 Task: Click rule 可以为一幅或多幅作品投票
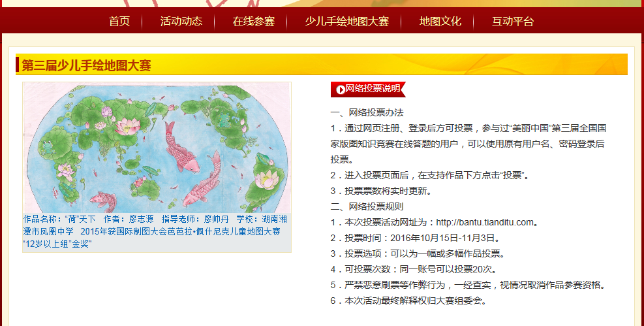click(418, 253)
